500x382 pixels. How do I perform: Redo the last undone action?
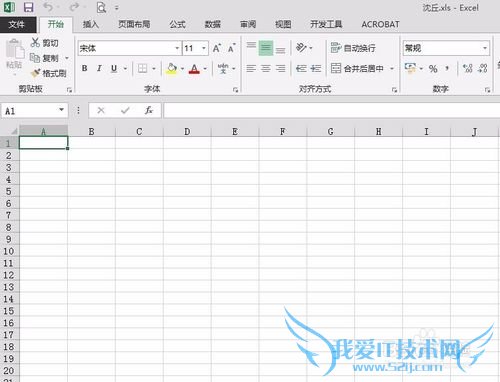[x=74, y=7]
